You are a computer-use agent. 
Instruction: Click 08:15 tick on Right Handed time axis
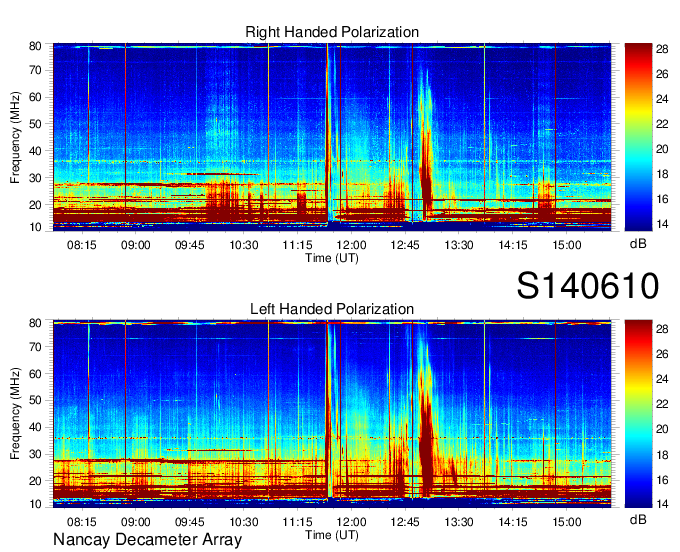[82, 245]
